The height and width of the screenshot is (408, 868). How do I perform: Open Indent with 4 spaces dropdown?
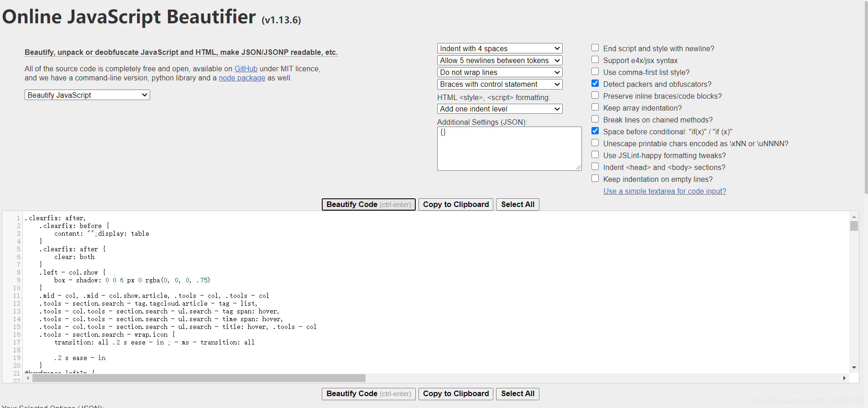point(500,48)
